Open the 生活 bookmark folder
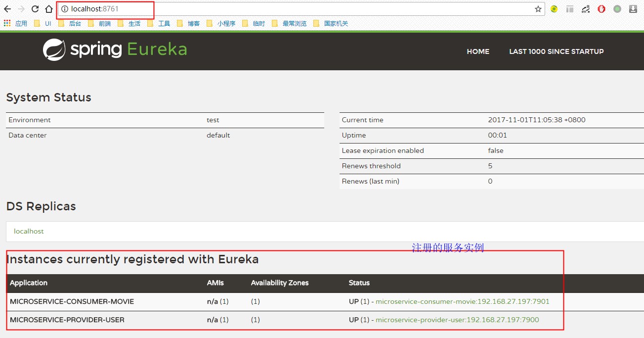The image size is (644, 338). (x=129, y=23)
